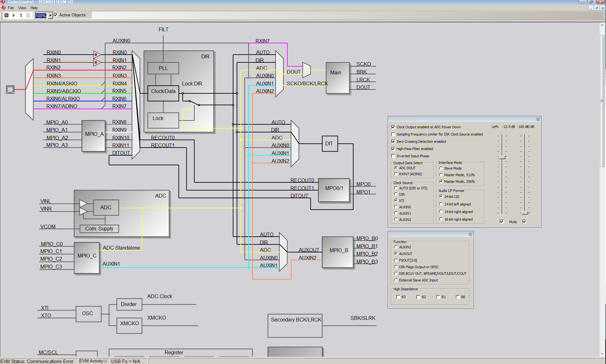Open the File menu
The height and width of the screenshot is (364, 606).
(11, 8)
